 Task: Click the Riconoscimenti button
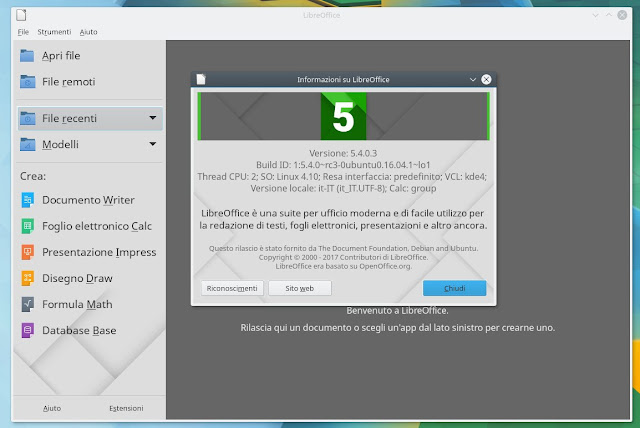[x=232, y=288]
